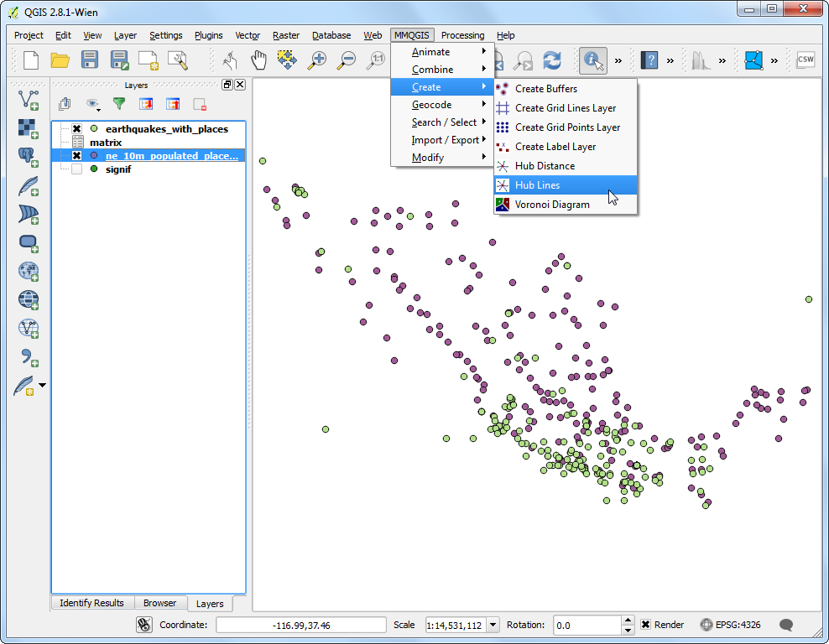Viewport: 829px width, 644px height.
Task: Click the Add Delimited Text Layer icon
Action: pyautogui.click(x=28, y=356)
